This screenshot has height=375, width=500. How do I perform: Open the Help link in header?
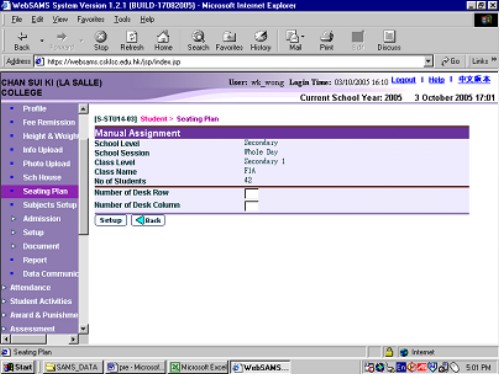(x=436, y=80)
